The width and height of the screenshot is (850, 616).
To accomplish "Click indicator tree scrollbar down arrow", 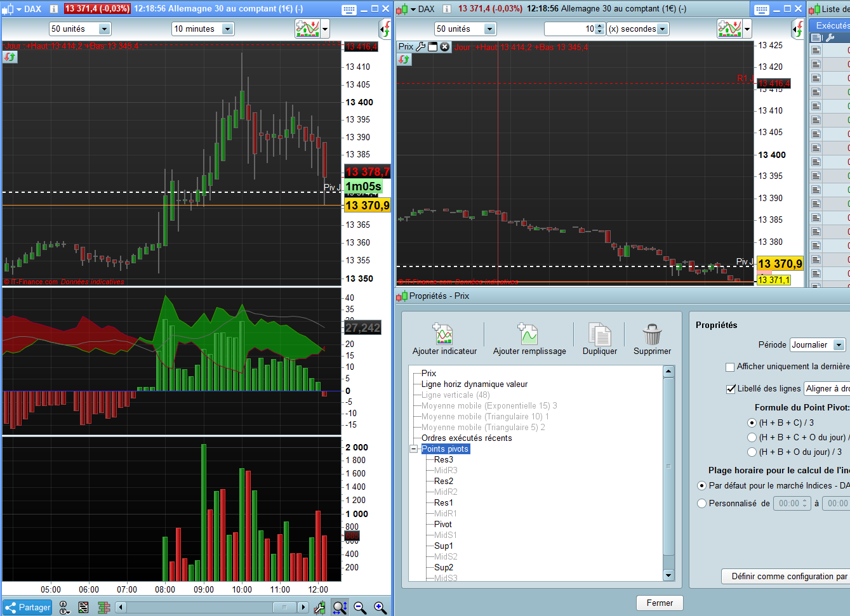I will (x=668, y=575).
